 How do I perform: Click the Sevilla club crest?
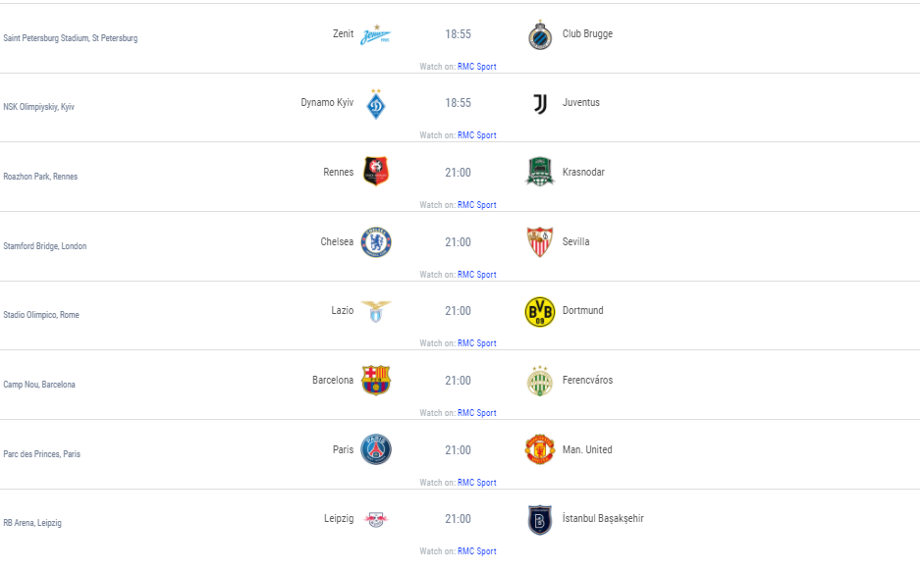click(x=540, y=241)
